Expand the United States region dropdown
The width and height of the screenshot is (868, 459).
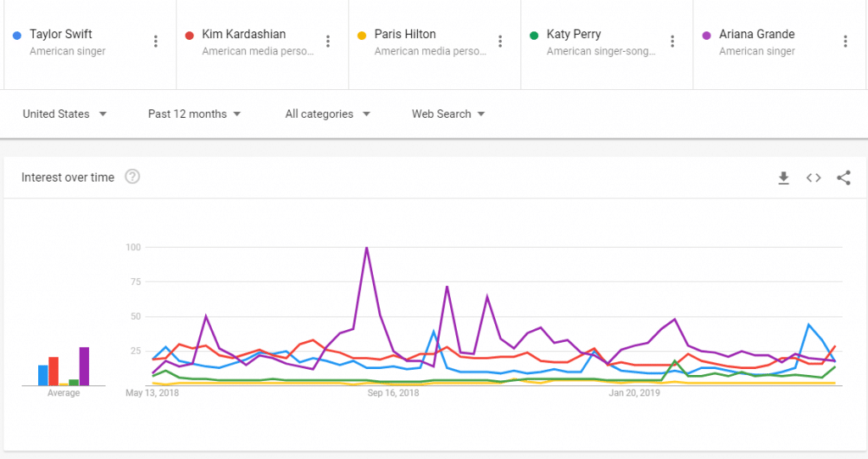point(64,114)
